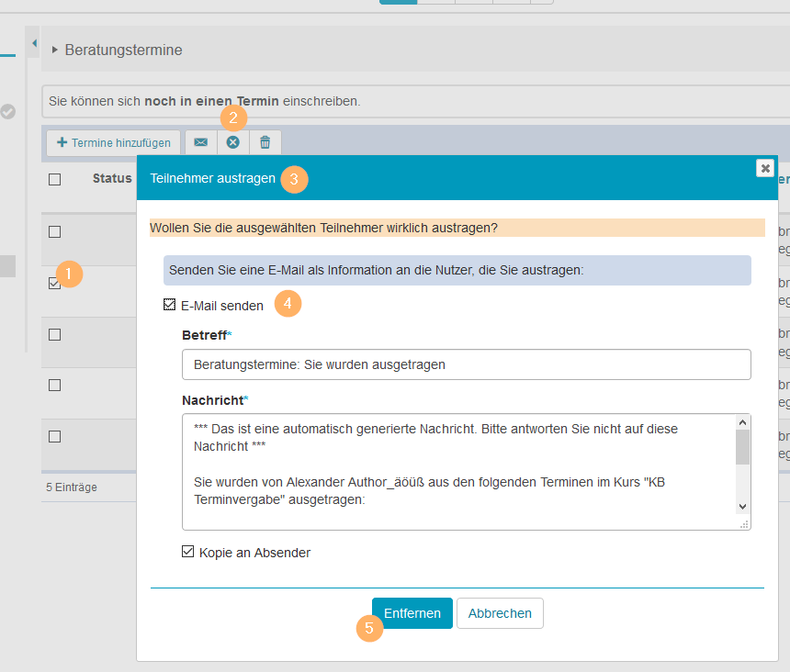This screenshot has width=790, height=672.
Task: Uncheck the selected participant row checkbox
Action: 52,283
